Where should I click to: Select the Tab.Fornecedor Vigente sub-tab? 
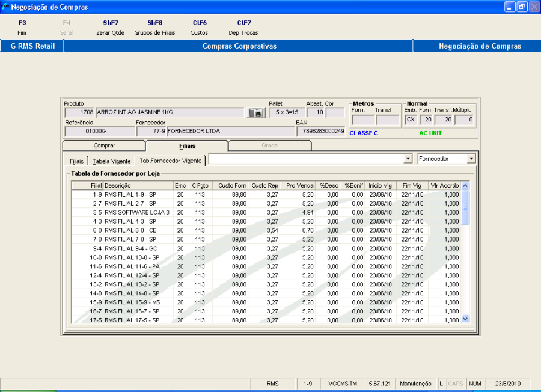(x=171, y=161)
